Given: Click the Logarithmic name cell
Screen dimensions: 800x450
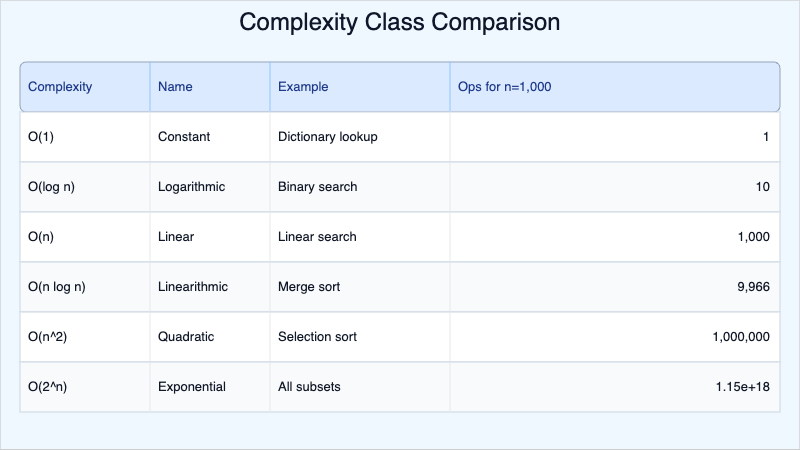Looking at the screenshot, I should pyautogui.click(x=192, y=187).
